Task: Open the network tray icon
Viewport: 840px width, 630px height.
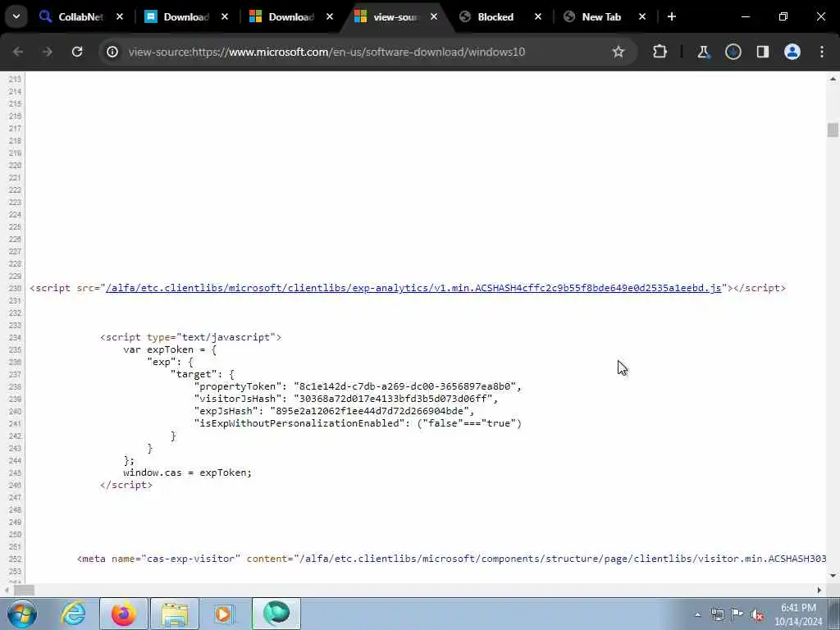Action: point(717,614)
